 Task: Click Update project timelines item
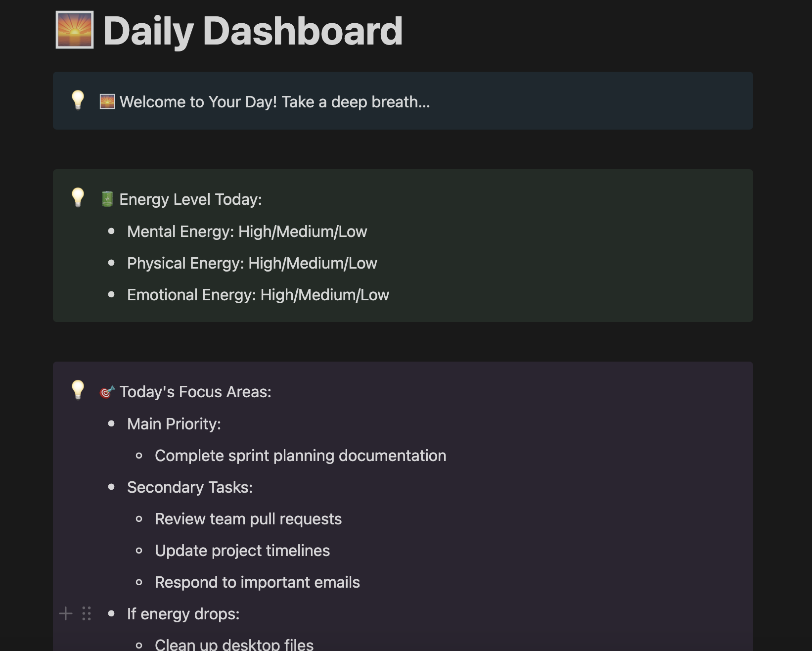242,551
